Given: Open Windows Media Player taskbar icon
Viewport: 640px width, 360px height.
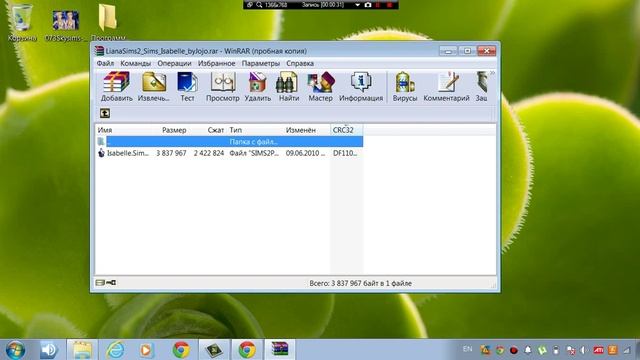Looking at the screenshot, I should [x=146, y=350].
